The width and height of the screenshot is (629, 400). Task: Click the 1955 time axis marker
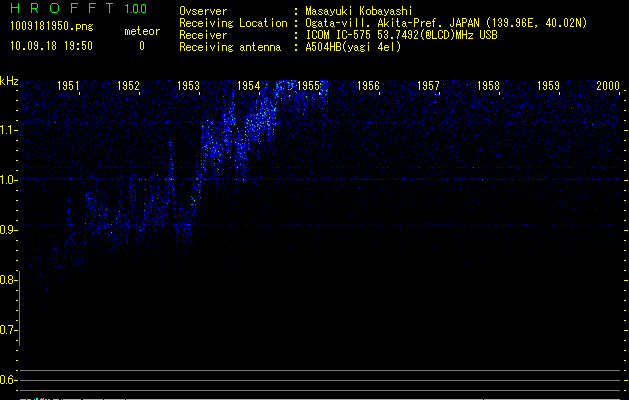(308, 86)
